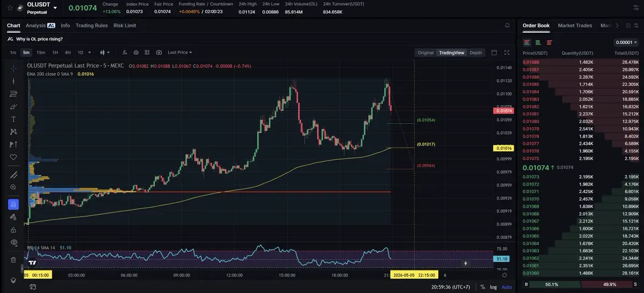Open the Info tab
644x293 pixels.
pos(66,25)
